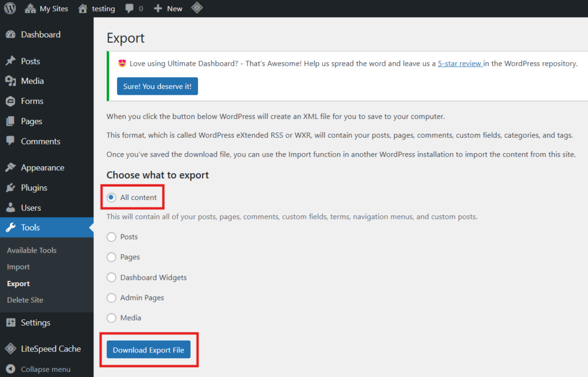Click the LiteSpeed Cache sidebar icon
This screenshot has height=377, width=588.
click(10, 348)
